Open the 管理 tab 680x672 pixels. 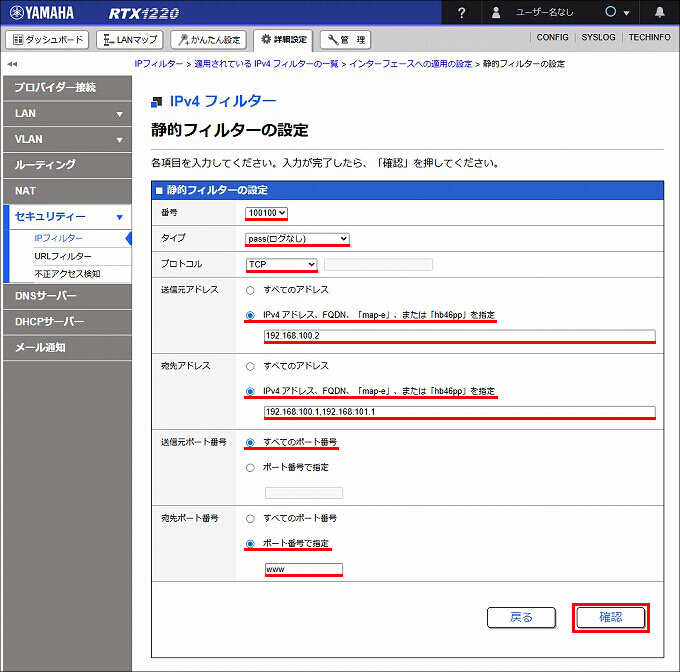pos(345,40)
